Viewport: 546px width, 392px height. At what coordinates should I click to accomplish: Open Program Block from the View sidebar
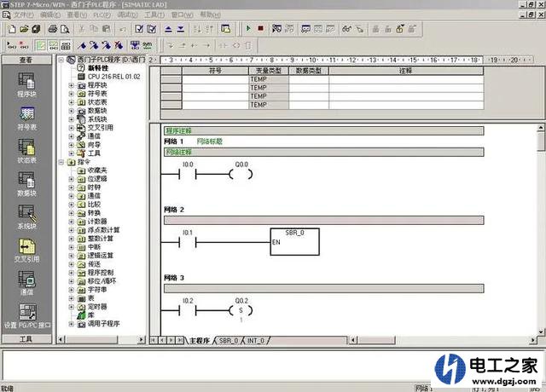[x=26, y=85]
